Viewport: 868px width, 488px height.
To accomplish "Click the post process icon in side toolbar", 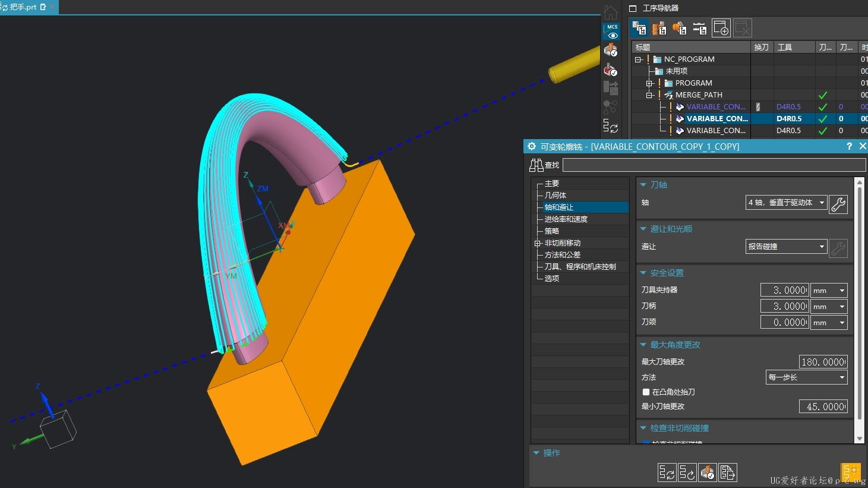I will [611, 88].
